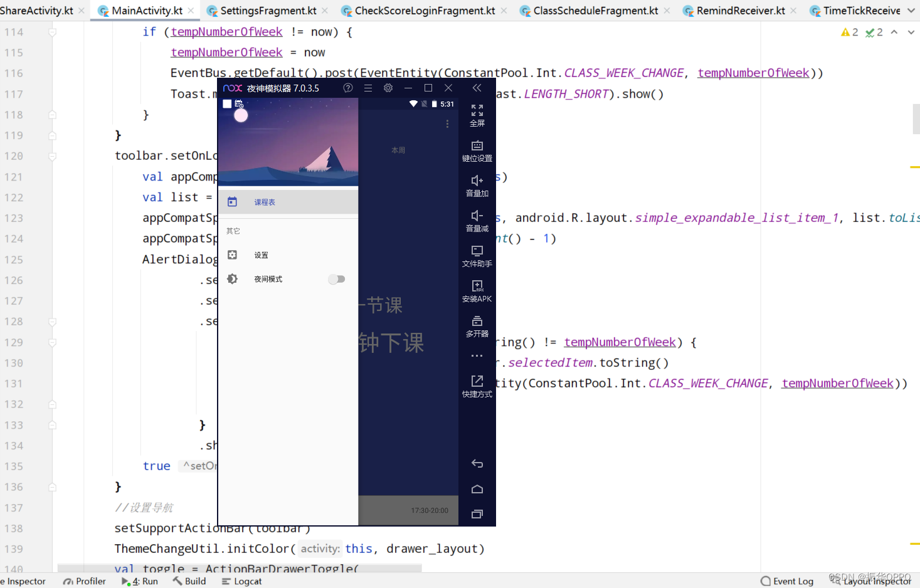This screenshot has width=920, height=588.
Task: Tap the Android back arrow in Nox
Action: 477,464
